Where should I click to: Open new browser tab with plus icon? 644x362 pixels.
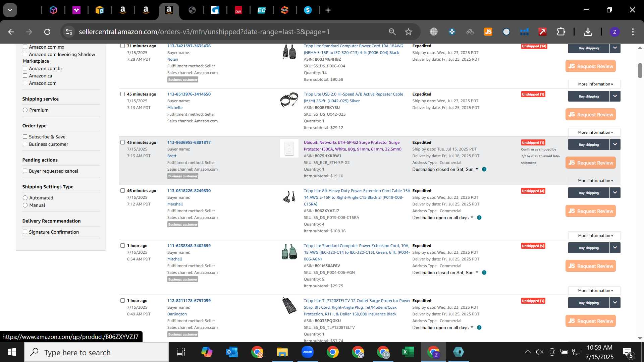328,10
